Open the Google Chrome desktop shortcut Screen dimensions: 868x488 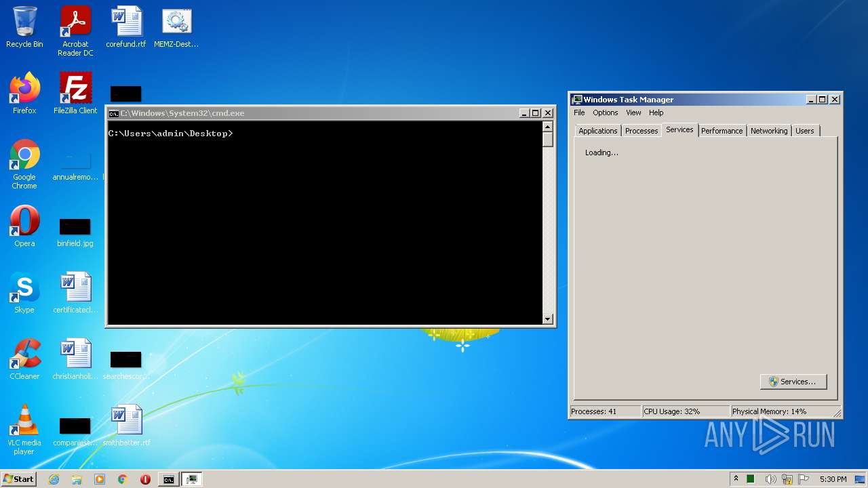24,165
